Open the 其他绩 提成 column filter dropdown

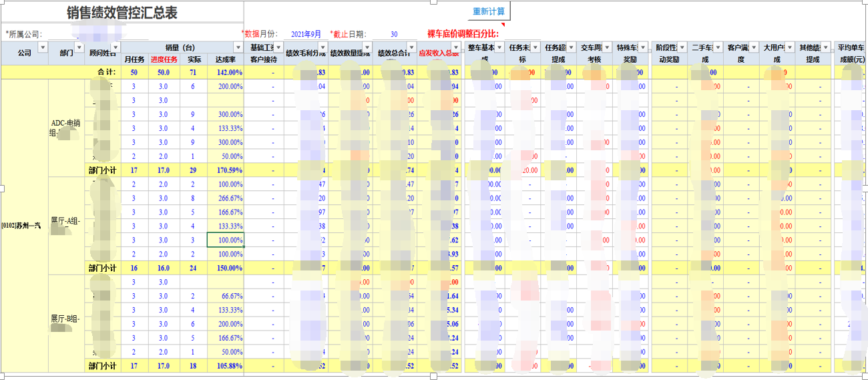827,47
